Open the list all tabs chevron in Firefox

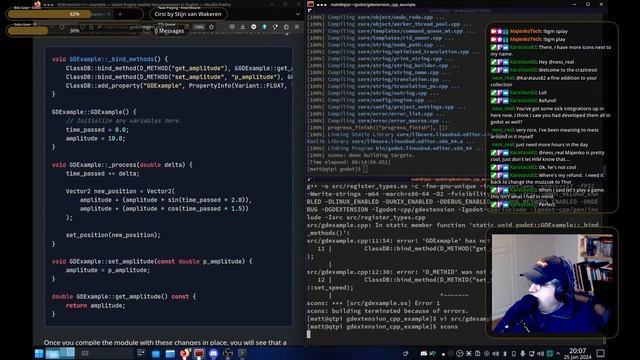click(x=298, y=14)
